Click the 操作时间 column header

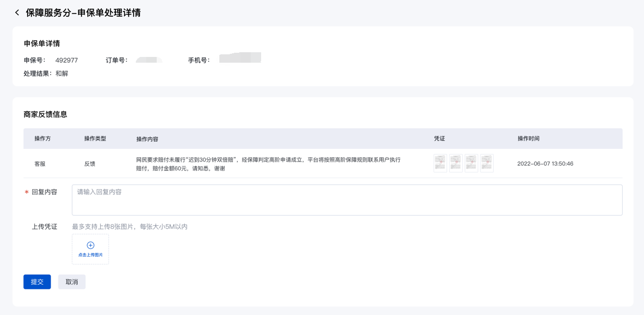pyautogui.click(x=529, y=139)
